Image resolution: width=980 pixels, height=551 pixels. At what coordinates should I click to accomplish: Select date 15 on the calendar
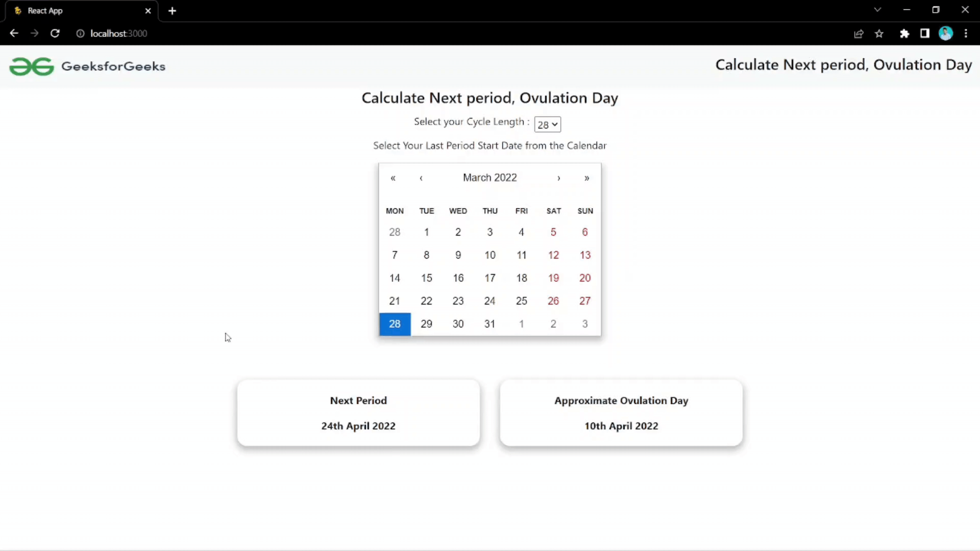tap(426, 277)
